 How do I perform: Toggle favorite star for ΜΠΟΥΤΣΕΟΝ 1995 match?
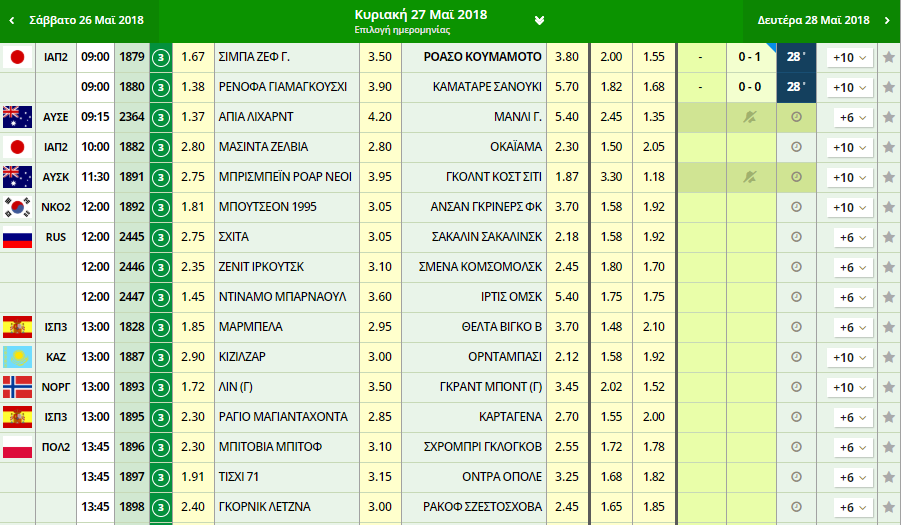(888, 208)
